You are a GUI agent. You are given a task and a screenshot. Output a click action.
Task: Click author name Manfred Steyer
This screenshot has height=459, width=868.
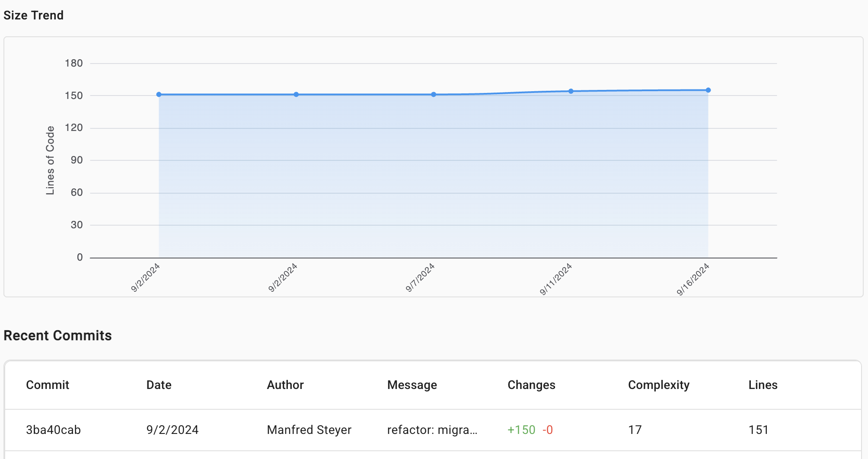click(x=309, y=430)
